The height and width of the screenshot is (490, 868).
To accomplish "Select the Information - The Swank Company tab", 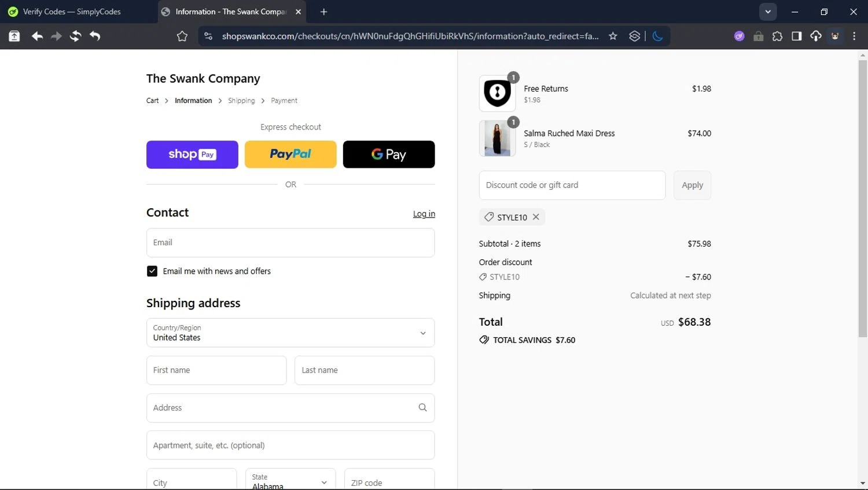I will tap(231, 12).
